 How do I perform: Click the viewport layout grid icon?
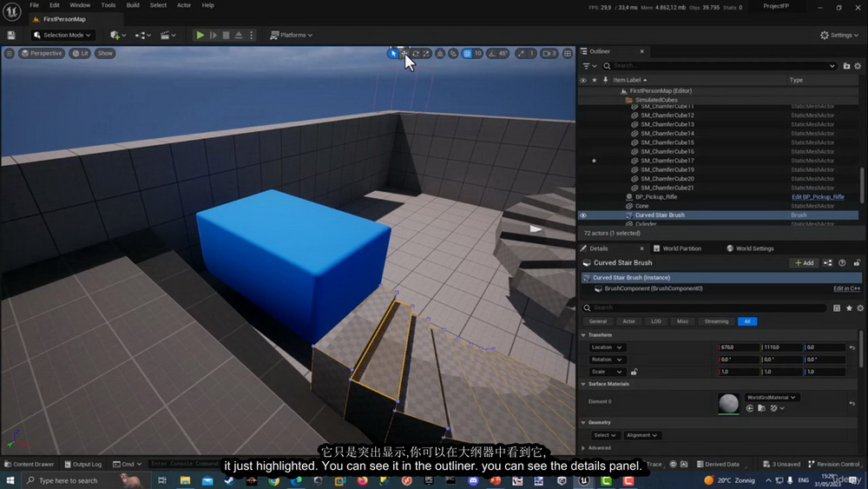coord(568,54)
